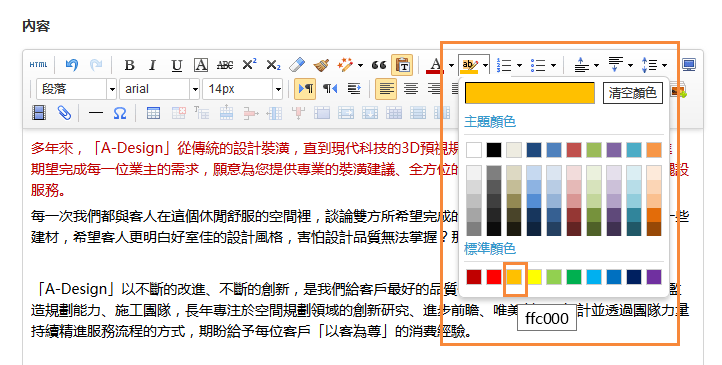722x365 pixels.
Task: Place cursor in red paragraph starting 多年來
Action: pyautogui.click(x=244, y=169)
